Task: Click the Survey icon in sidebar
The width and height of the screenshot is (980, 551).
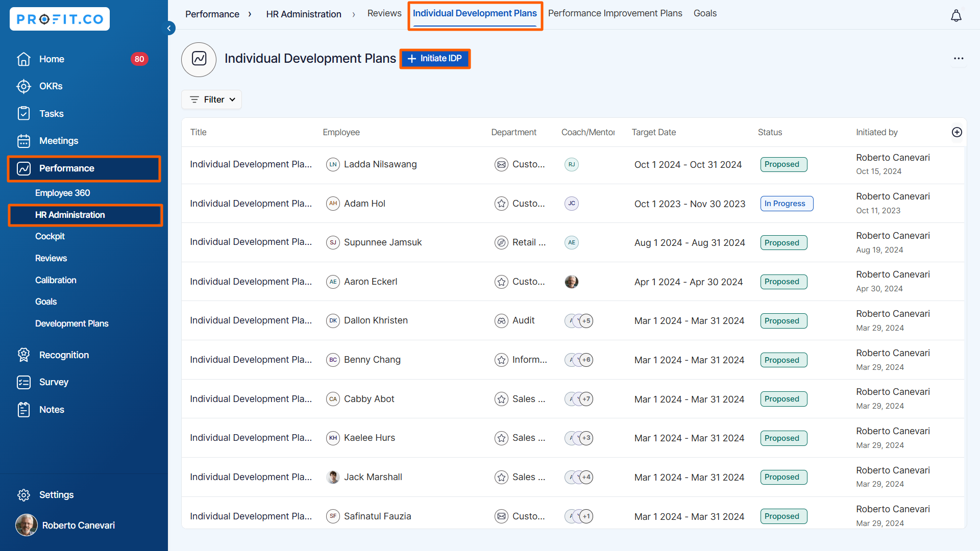Action: pyautogui.click(x=23, y=382)
